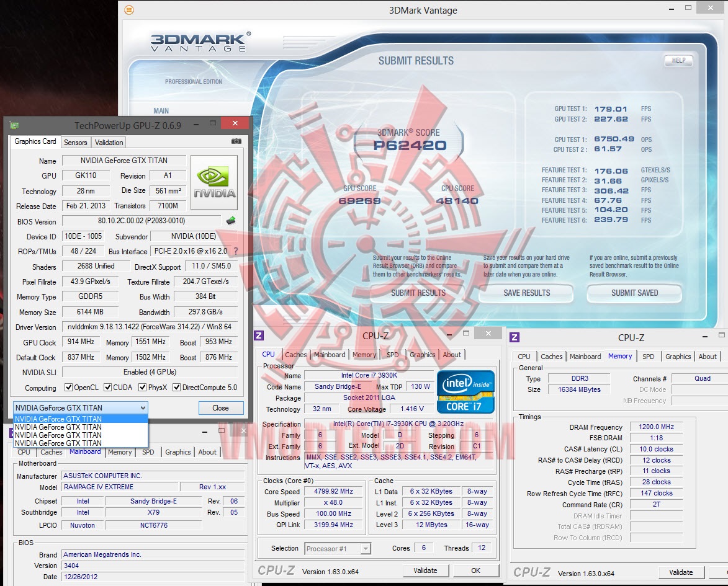Click the CPU-Z purple Z icon in the middle window
The image size is (728, 586).
(x=259, y=335)
